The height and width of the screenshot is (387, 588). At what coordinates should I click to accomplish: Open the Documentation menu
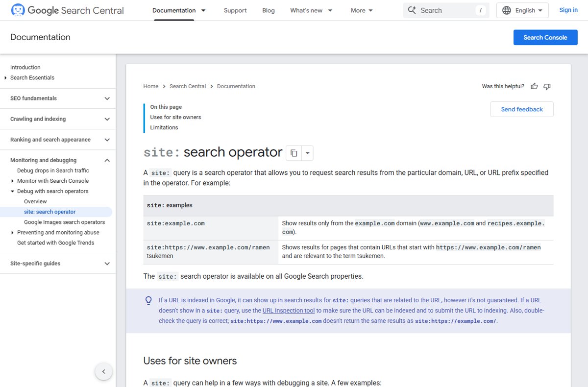click(179, 10)
